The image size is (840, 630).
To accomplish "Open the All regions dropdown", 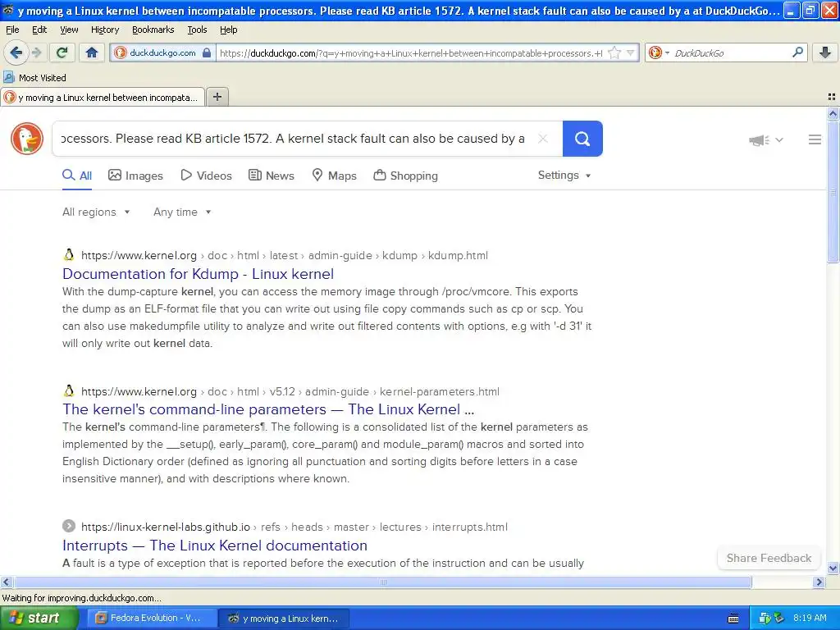I will [97, 212].
